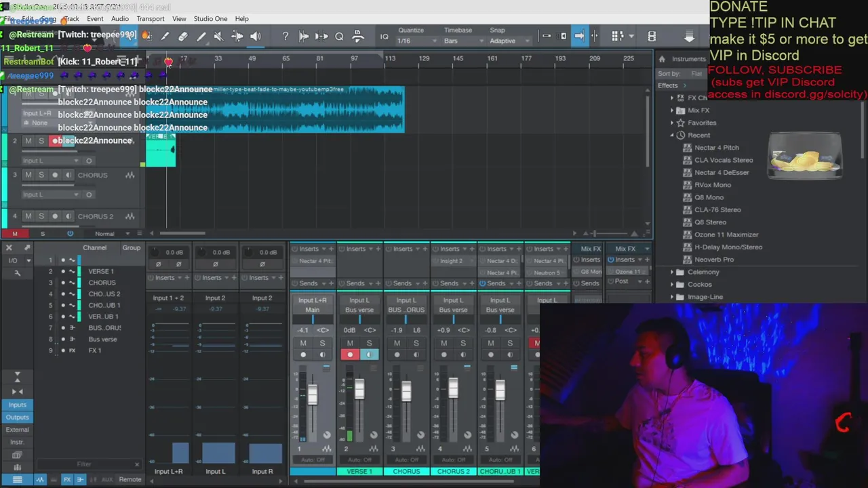
Task: Open the Quantize 1/16 dropdown
Action: (x=416, y=41)
